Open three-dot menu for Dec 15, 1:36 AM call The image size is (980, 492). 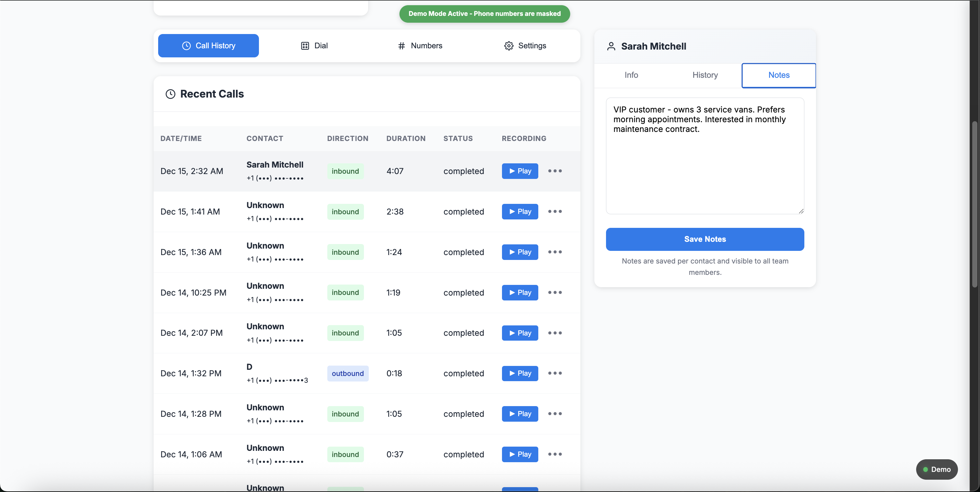(x=555, y=252)
